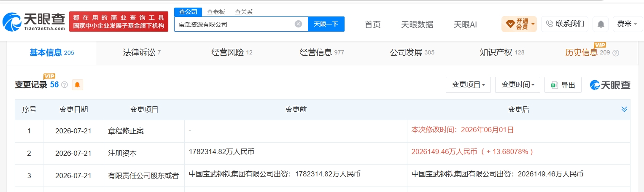
Task: Click the 导出 export button
Action: (x=563, y=85)
